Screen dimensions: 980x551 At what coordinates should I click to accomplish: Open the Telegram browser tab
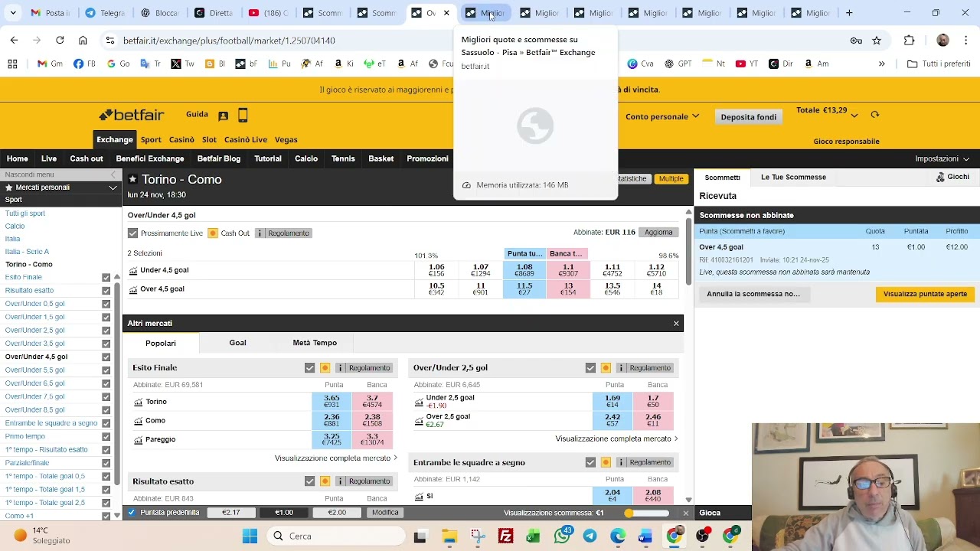point(106,13)
